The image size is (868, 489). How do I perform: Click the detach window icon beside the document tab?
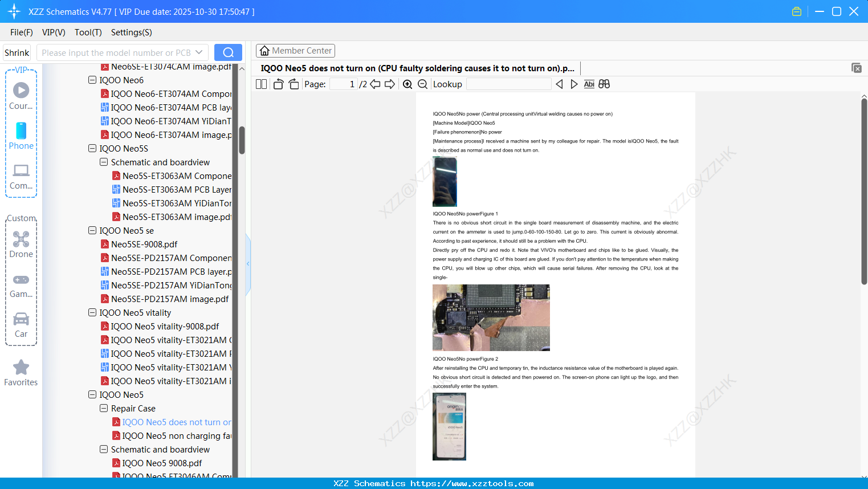pyautogui.click(x=857, y=68)
